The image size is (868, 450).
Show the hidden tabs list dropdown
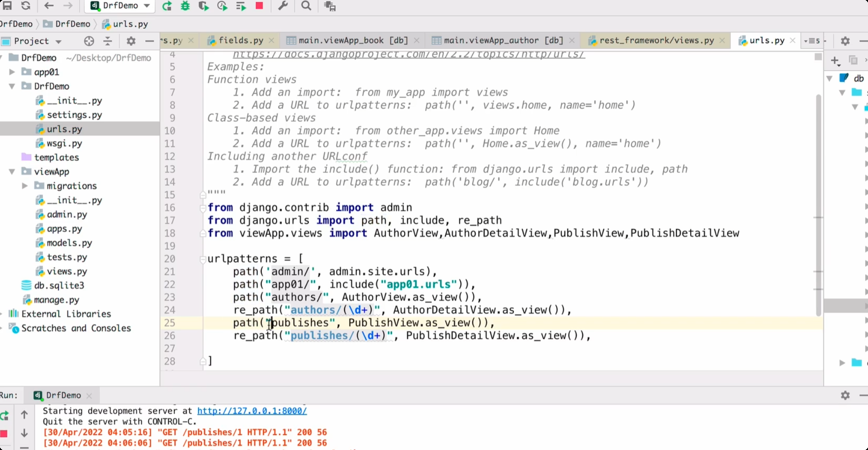(x=812, y=41)
